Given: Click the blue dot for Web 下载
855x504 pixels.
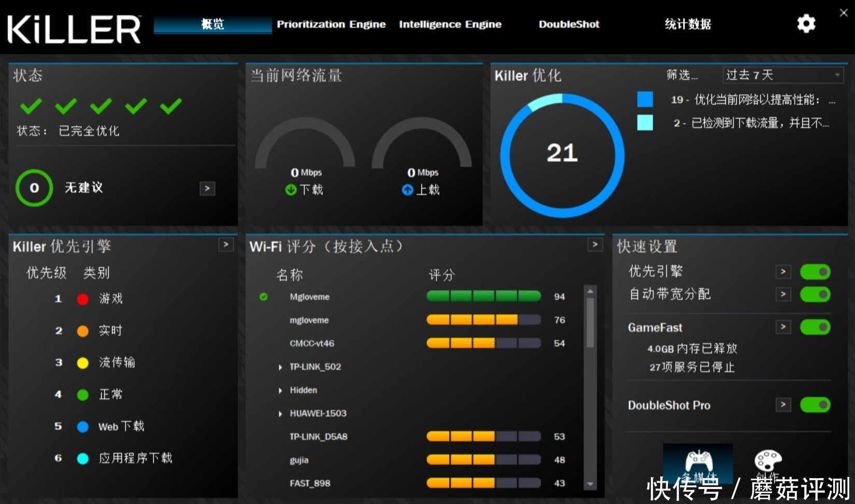Looking at the screenshot, I should pyautogui.click(x=82, y=427).
